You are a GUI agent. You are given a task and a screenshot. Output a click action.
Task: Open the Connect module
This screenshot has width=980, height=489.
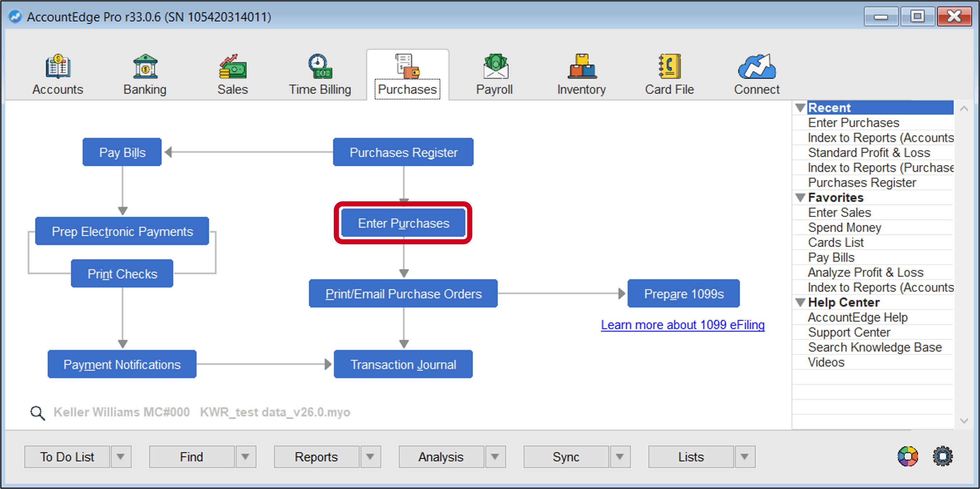coord(756,74)
